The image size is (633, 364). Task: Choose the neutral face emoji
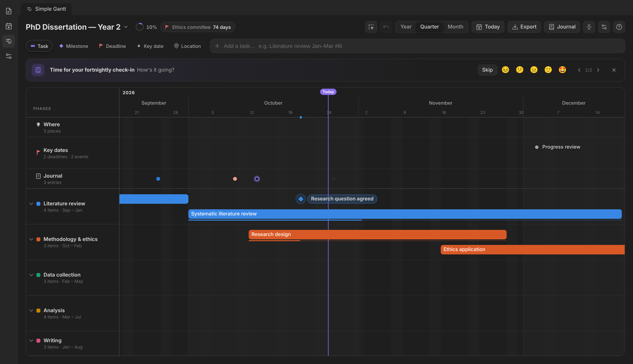tap(534, 70)
